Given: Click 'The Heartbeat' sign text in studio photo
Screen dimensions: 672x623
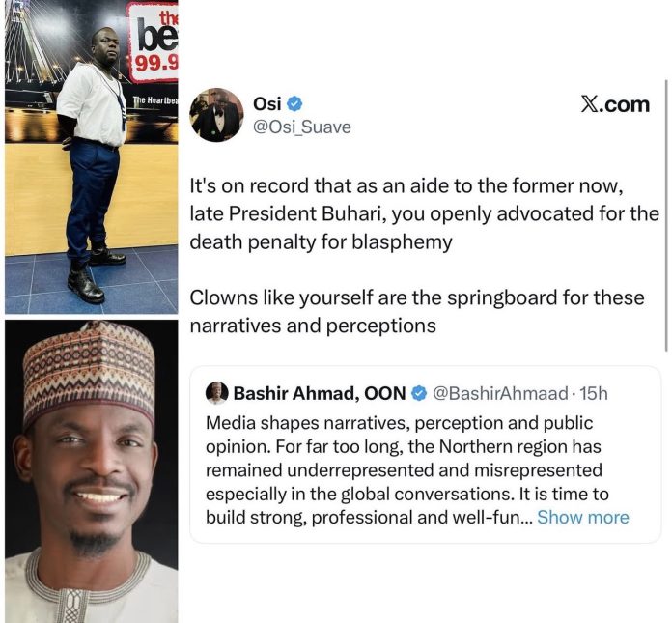Looking at the screenshot, I should (x=154, y=100).
